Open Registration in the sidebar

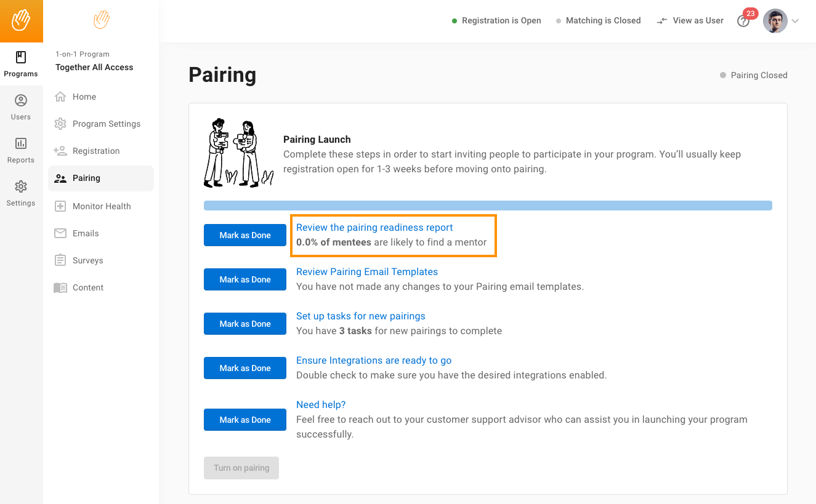tap(96, 151)
